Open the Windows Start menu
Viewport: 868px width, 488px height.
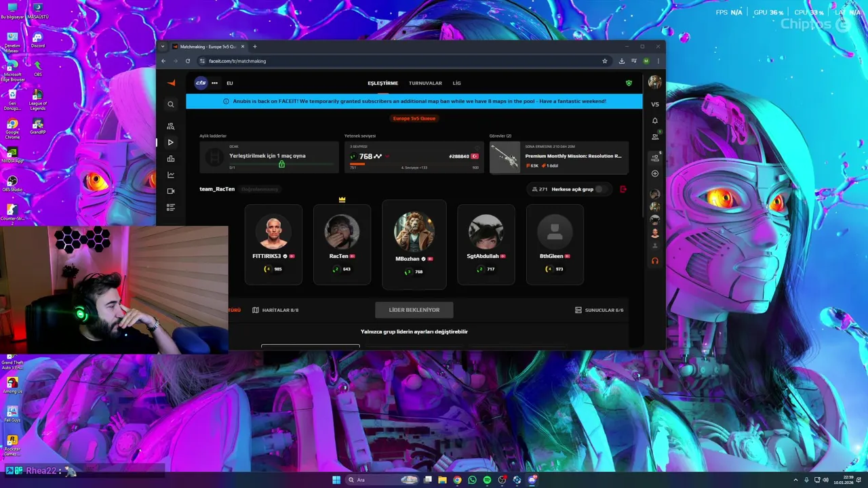pyautogui.click(x=336, y=480)
